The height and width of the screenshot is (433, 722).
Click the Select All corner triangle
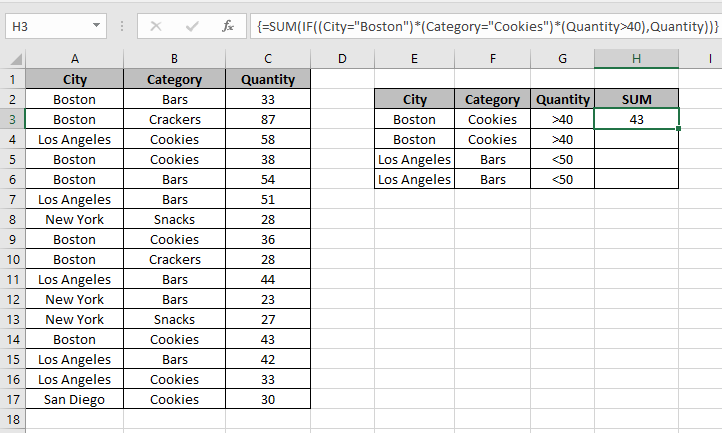click(x=12, y=59)
